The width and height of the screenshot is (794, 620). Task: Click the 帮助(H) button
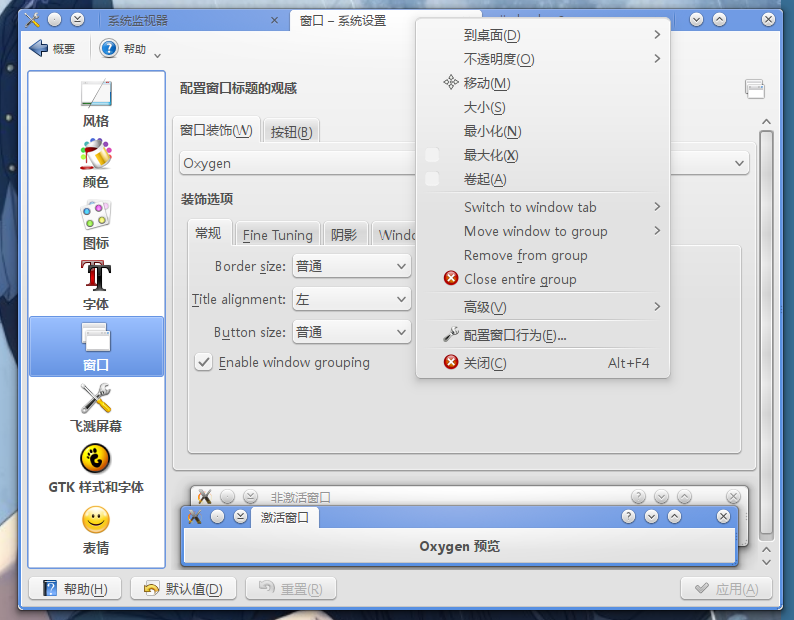click(75, 589)
